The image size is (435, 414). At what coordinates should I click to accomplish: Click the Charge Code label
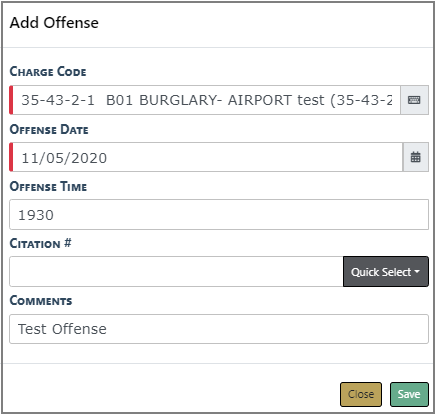48,71
